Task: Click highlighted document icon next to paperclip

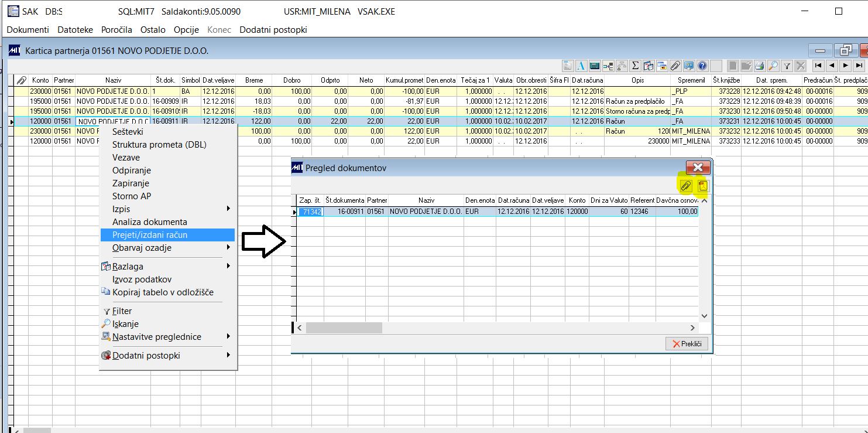Action: pyautogui.click(x=702, y=186)
